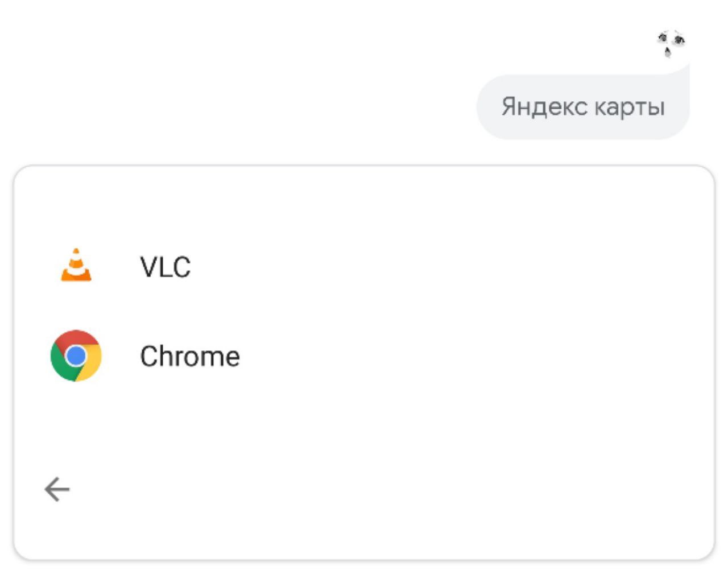Image resolution: width=728 pixels, height=583 pixels.
Task: Open VLC media player from the list
Action: point(364,266)
